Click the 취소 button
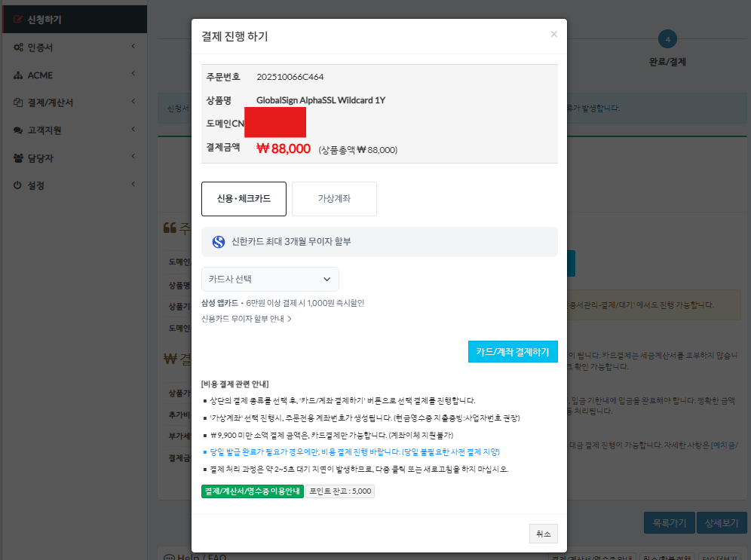 click(x=544, y=534)
